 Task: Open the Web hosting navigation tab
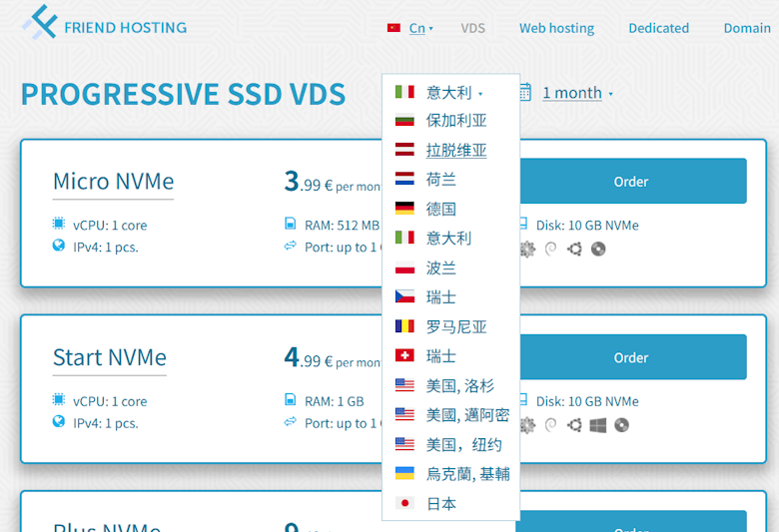point(556,28)
